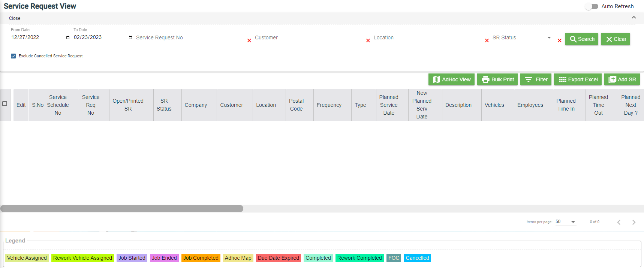Clear the Customer field using red X
The image size is (644, 268).
click(x=368, y=40)
